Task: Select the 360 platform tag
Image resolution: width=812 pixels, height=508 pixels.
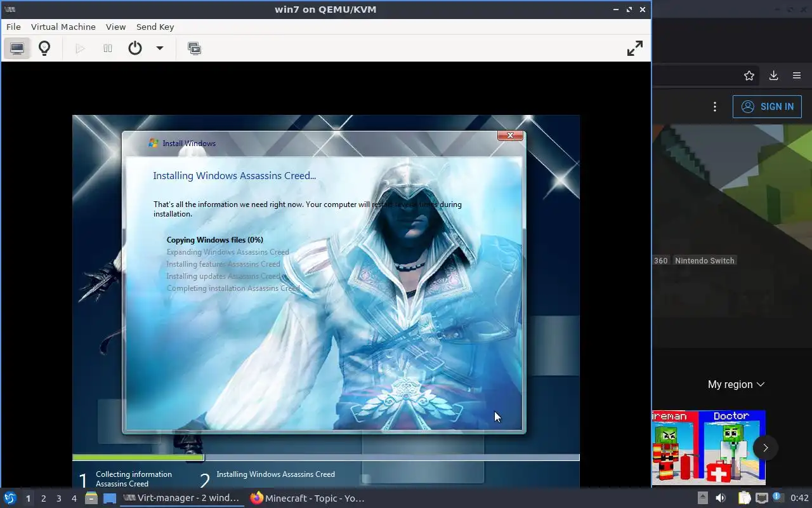Action: coord(660,261)
